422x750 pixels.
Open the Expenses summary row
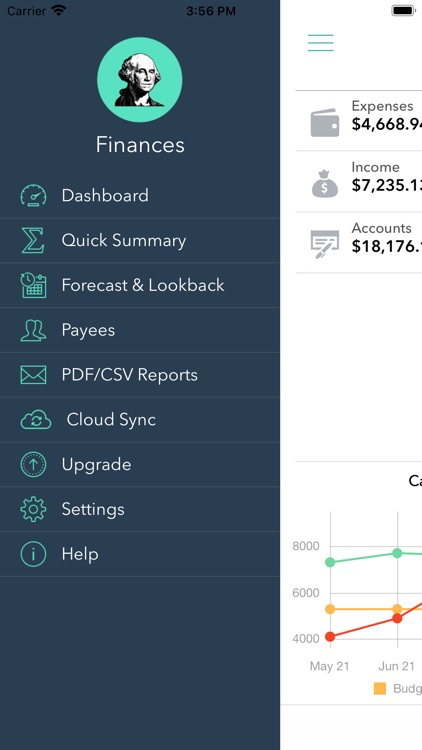359,121
